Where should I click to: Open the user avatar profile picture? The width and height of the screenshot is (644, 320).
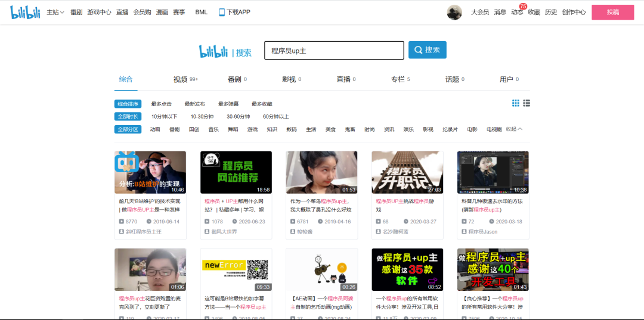(454, 12)
